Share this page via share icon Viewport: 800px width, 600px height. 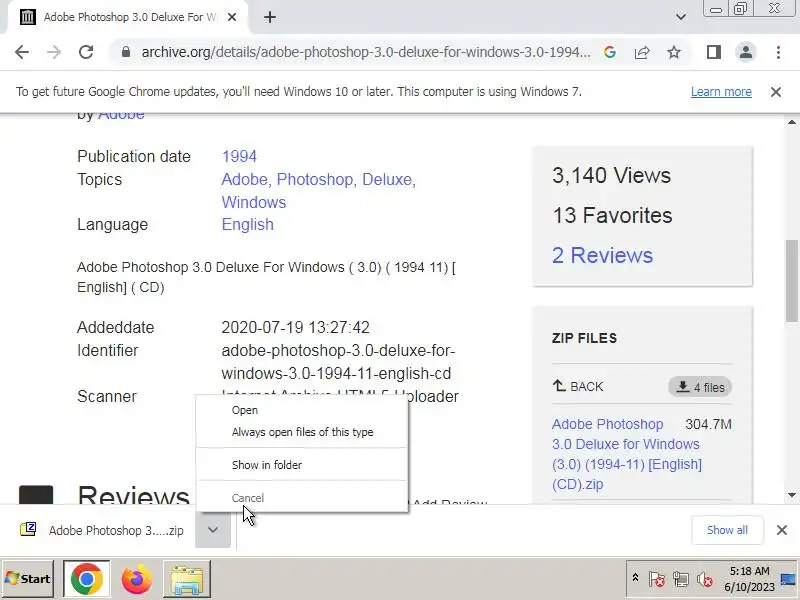click(x=642, y=52)
